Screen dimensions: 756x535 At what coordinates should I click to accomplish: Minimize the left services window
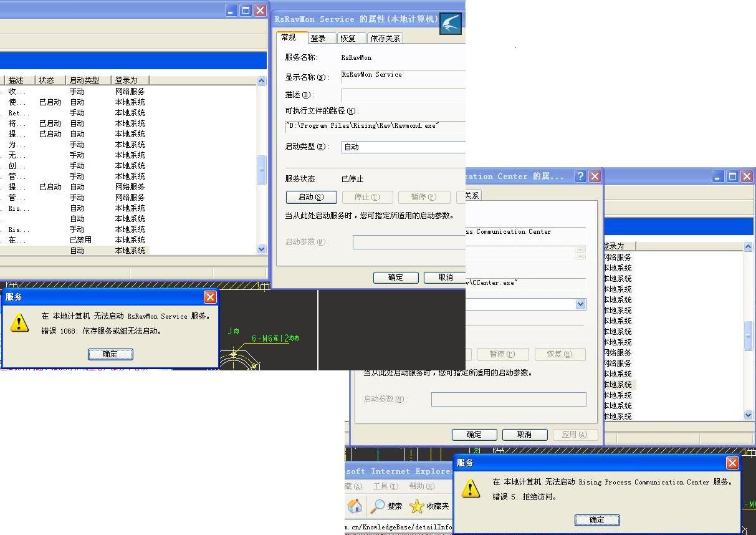[231, 10]
